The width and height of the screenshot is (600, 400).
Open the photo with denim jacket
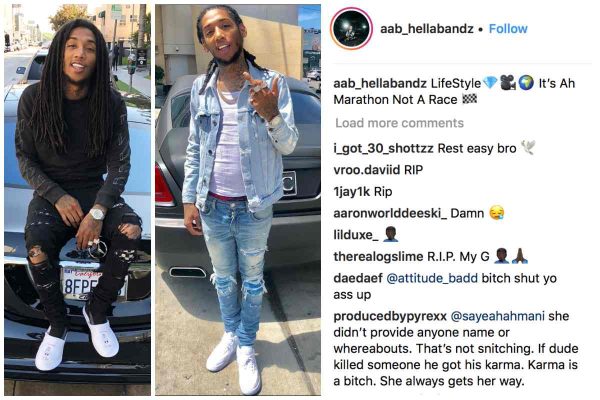point(238,200)
